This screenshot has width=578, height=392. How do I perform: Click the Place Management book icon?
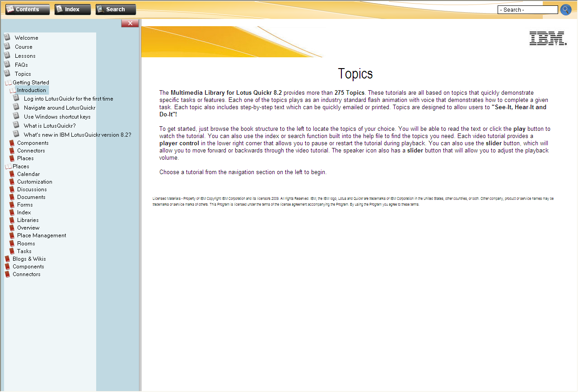click(12, 235)
